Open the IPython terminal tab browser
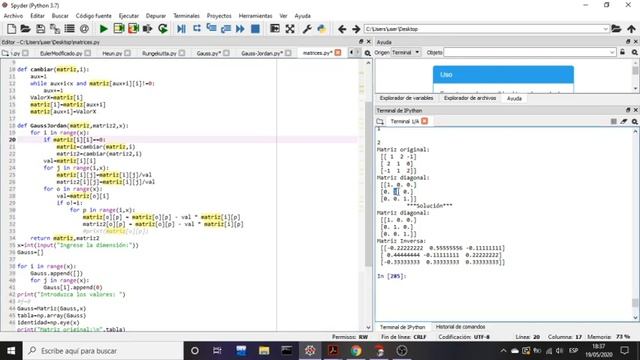The image size is (640, 360). pyautogui.click(x=380, y=121)
